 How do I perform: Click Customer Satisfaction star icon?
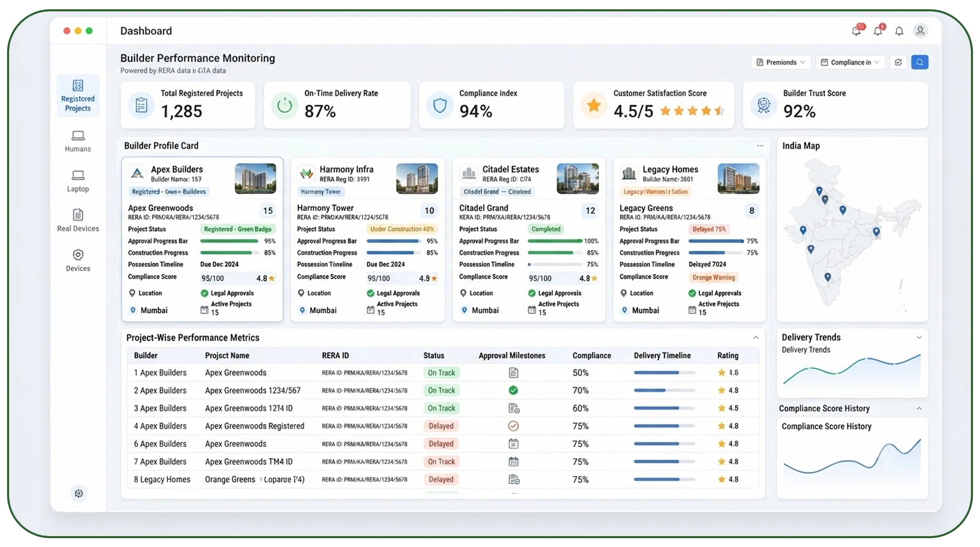pyautogui.click(x=594, y=105)
